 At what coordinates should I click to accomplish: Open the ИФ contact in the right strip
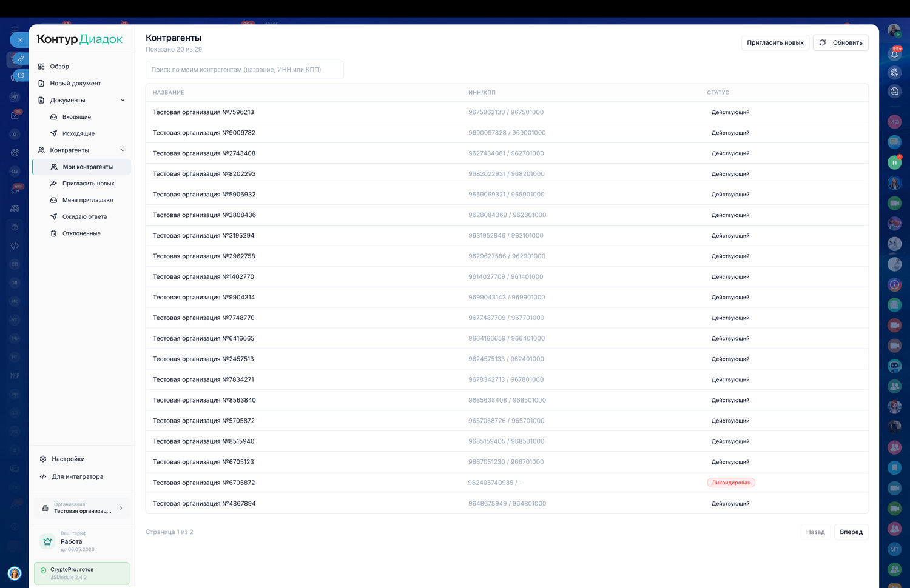[x=895, y=122]
